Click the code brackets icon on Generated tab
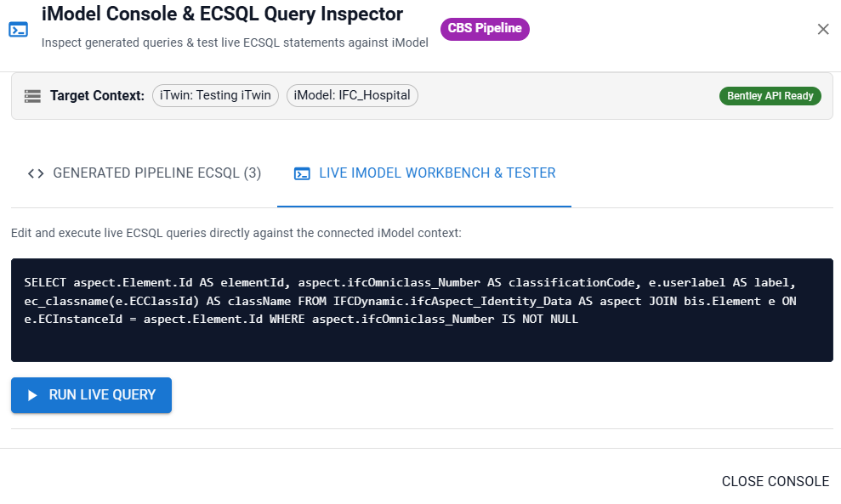This screenshot has height=504, width=841. [x=36, y=173]
